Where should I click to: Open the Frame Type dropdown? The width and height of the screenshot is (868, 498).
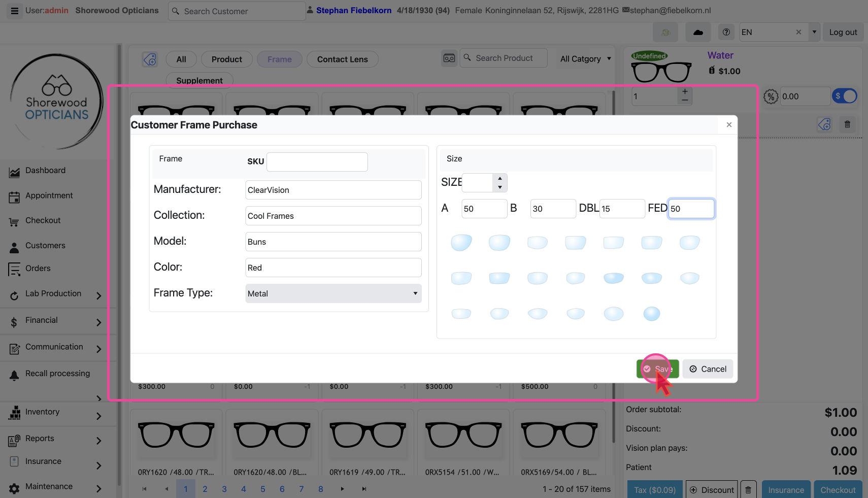pos(333,293)
